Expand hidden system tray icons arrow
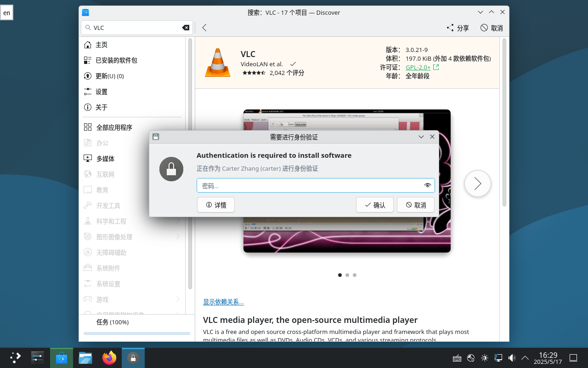588x368 pixels. coord(525,358)
